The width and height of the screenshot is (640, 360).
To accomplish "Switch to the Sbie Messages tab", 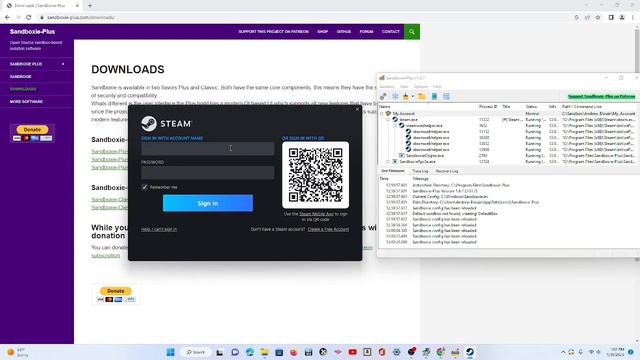I will [393, 171].
